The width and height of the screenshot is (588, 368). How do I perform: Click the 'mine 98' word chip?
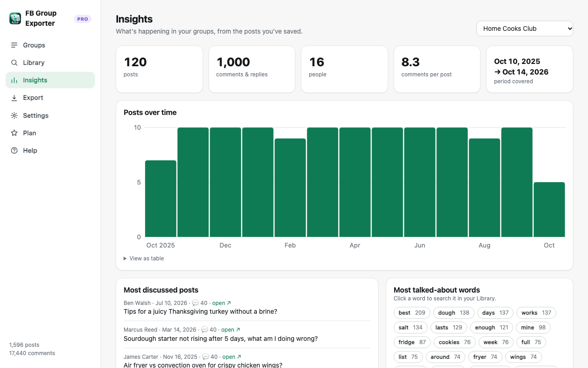pyautogui.click(x=533, y=328)
